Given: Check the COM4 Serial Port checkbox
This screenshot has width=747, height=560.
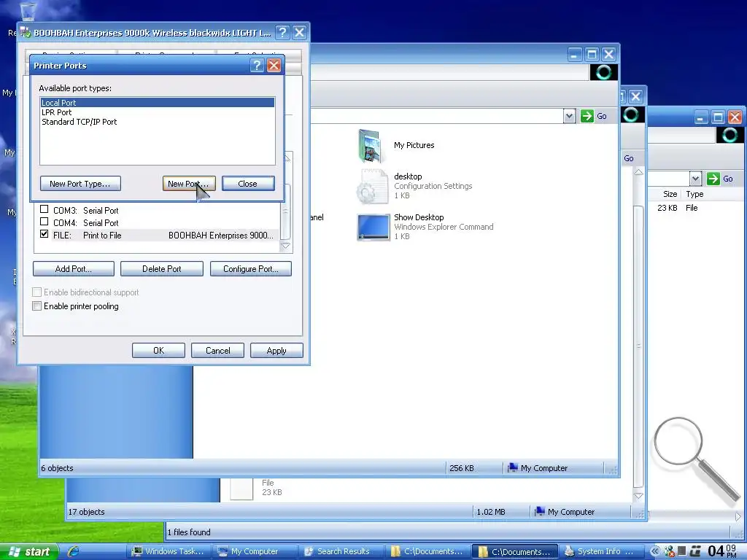Looking at the screenshot, I should (x=44, y=222).
